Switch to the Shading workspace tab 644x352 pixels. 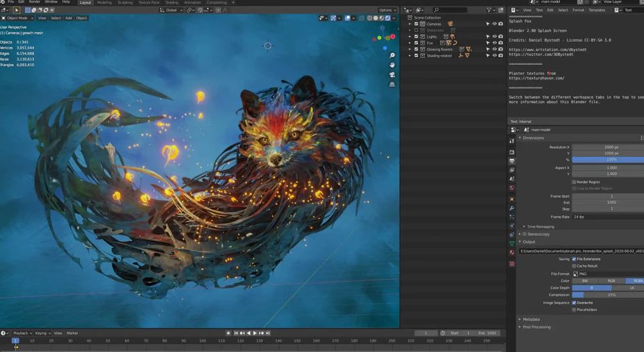pos(172,3)
